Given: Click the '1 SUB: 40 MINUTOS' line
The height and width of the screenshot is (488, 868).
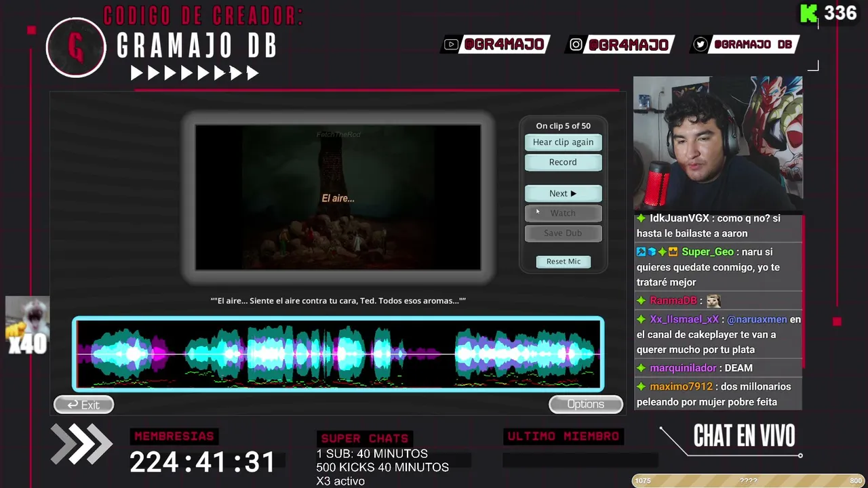Looking at the screenshot, I should [x=372, y=454].
